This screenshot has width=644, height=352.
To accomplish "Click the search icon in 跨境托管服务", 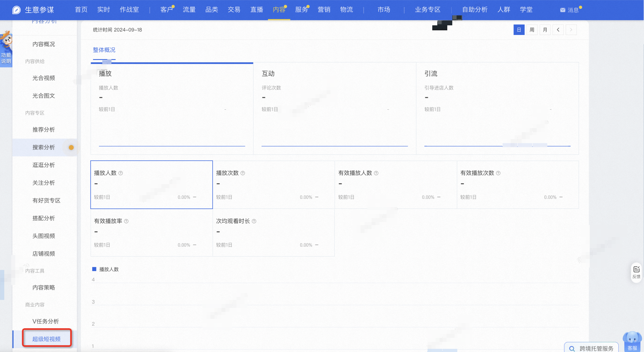I will 571,349.
